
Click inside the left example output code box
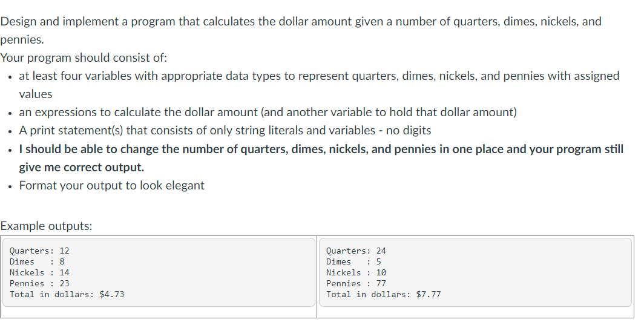tap(159, 272)
